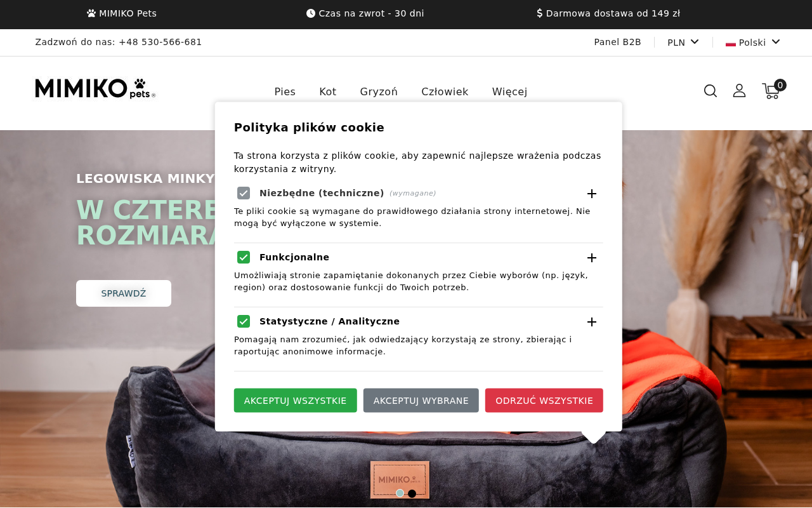Select the second black carousel slide dot
Viewport: 812px width, 508px height.
[x=412, y=493]
